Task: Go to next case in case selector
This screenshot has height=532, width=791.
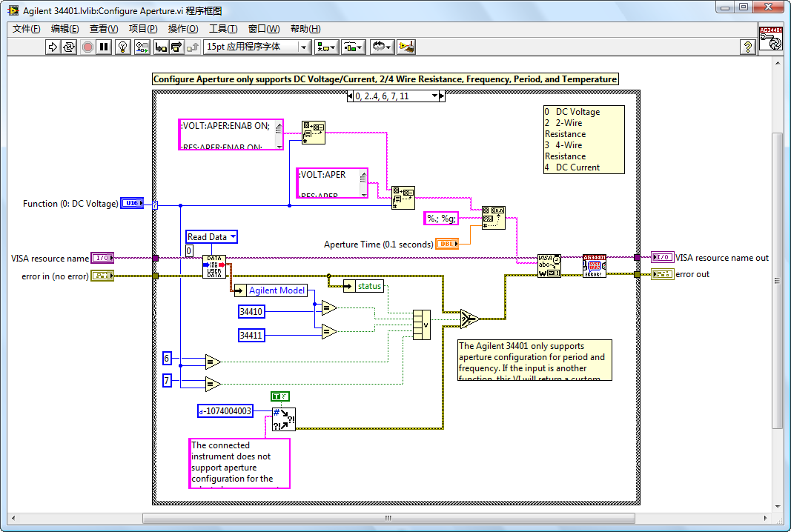Action: pyautogui.click(x=441, y=96)
